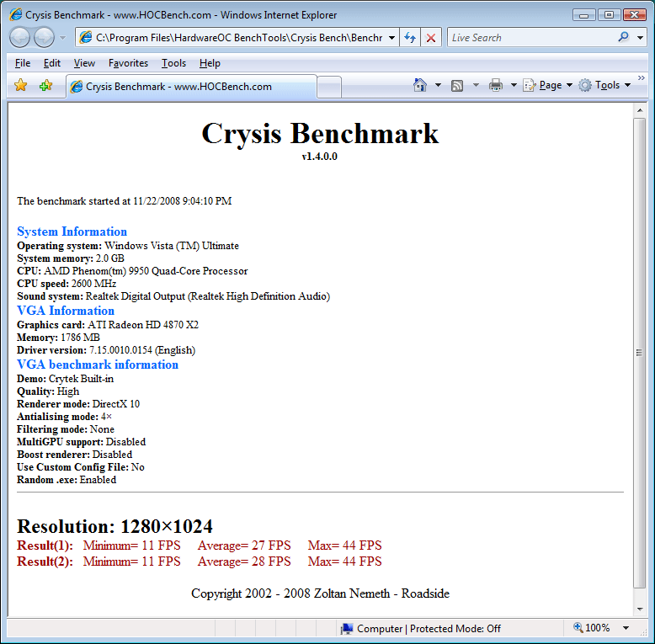Open the Page command bar menu
655x644 pixels.
tap(547, 85)
